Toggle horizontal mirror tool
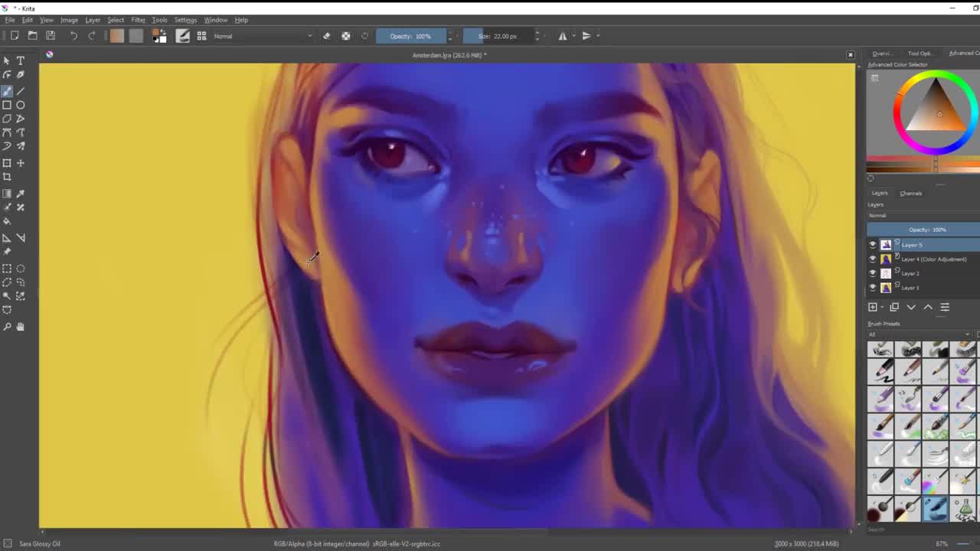This screenshot has width=980, height=551. tap(563, 36)
